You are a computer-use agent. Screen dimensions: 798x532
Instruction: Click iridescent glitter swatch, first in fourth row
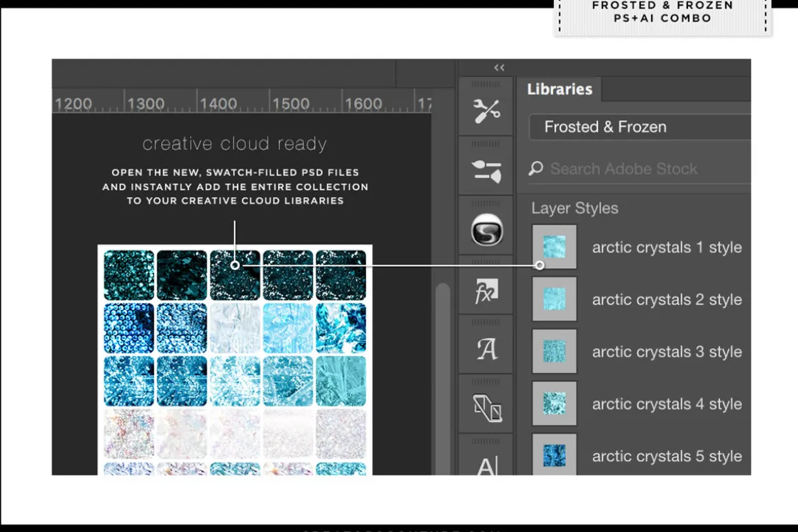pos(129,434)
